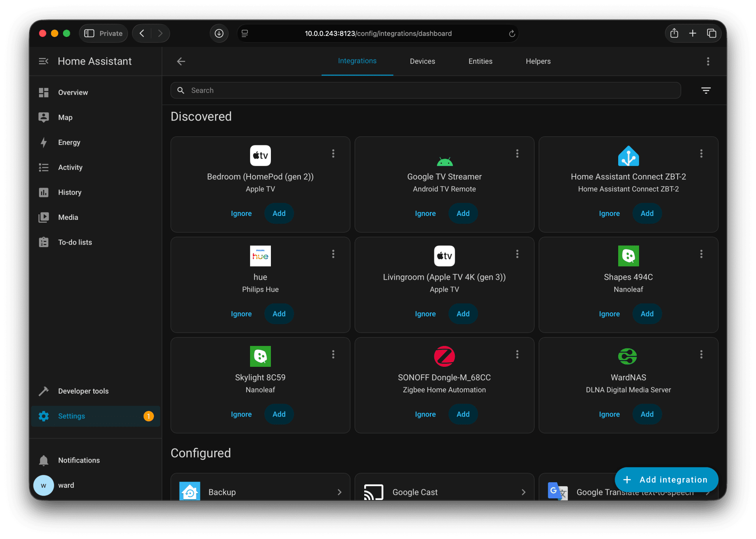Open the top-right three-dot overflow menu

click(708, 61)
